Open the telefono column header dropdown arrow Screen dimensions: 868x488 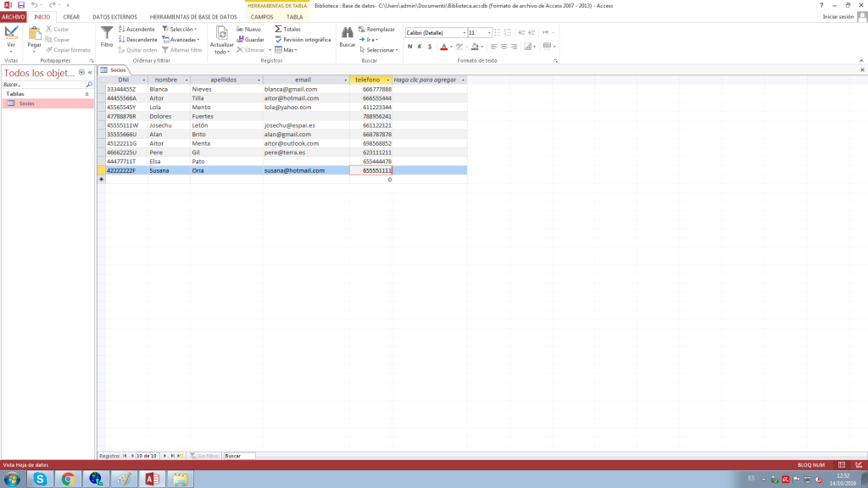coord(387,80)
